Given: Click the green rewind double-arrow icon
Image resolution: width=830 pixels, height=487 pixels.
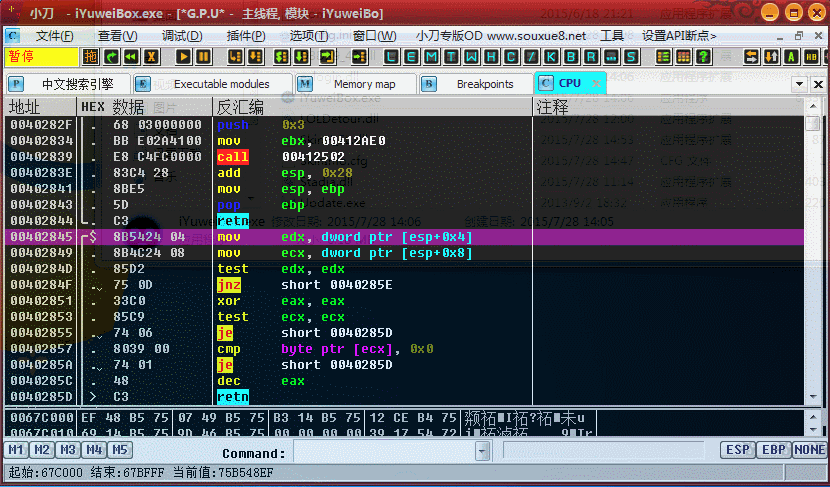Looking at the screenshot, I should pos(131,57).
